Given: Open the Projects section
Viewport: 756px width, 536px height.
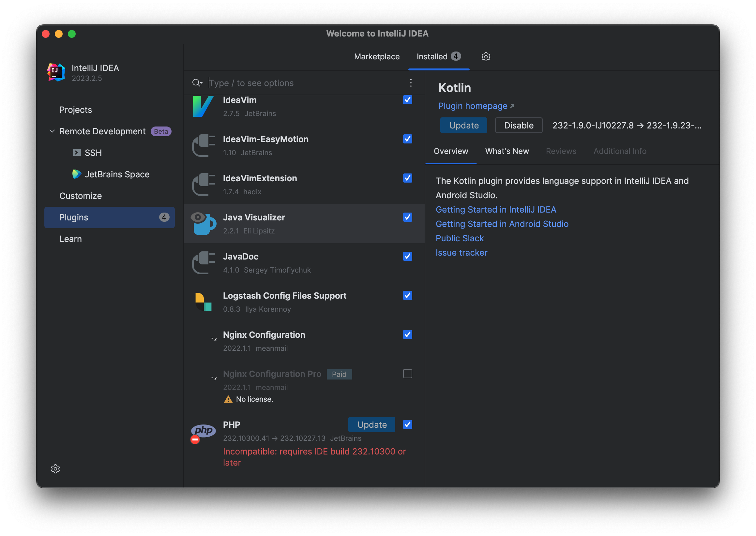Looking at the screenshot, I should pyautogui.click(x=76, y=110).
